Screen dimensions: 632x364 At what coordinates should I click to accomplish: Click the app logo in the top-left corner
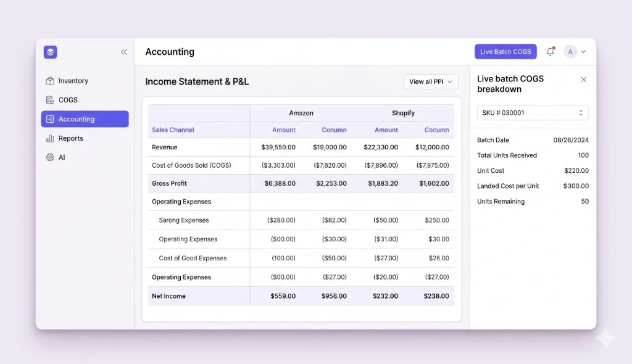[49, 52]
